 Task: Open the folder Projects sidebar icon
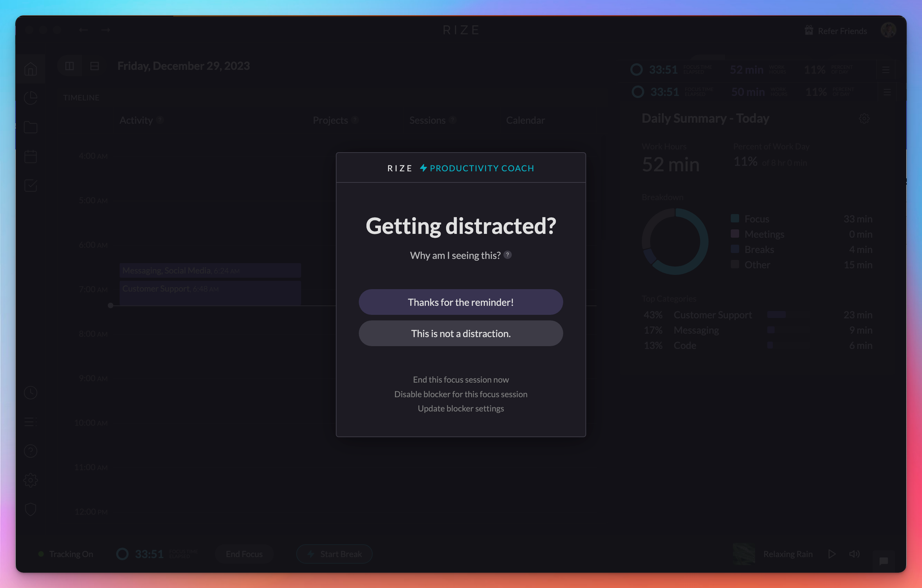[x=31, y=127]
